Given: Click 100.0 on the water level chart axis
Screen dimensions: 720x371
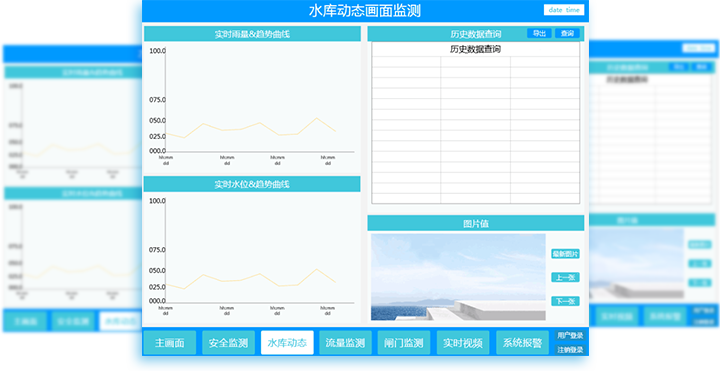Looking at the screenshot, I should (x=158, y=201).
